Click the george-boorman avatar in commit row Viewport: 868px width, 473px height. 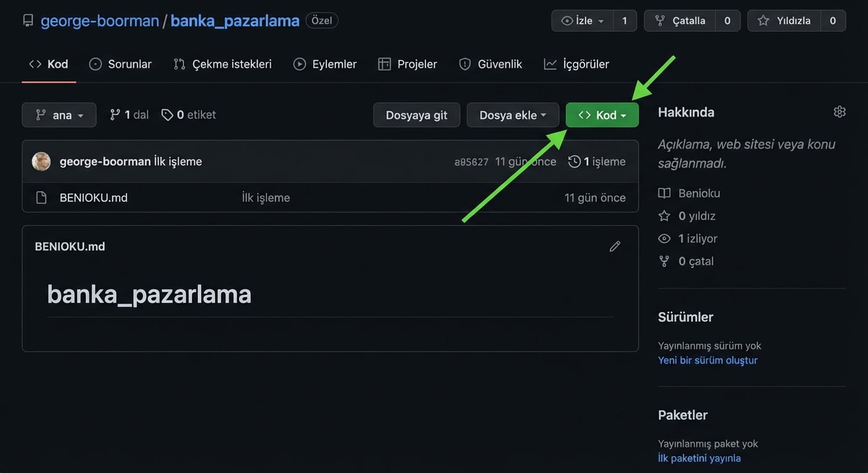click(41, 161)
